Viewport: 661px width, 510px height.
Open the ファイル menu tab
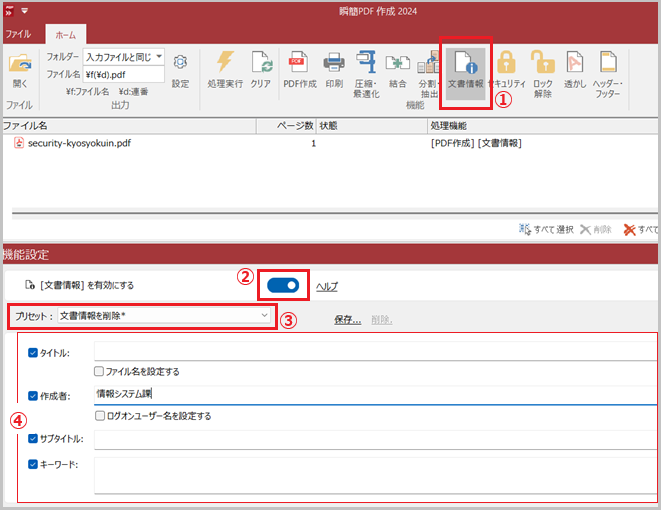pos(18,34)
